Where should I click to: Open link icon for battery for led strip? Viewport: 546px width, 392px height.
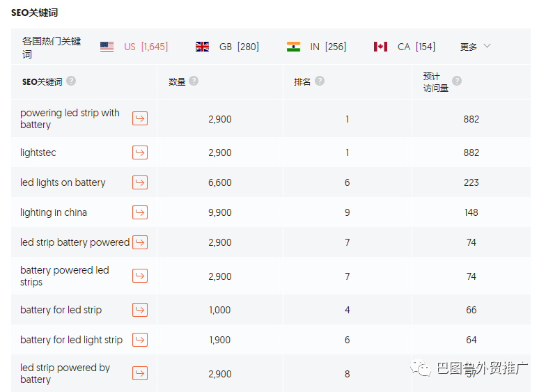coord(140,310)
